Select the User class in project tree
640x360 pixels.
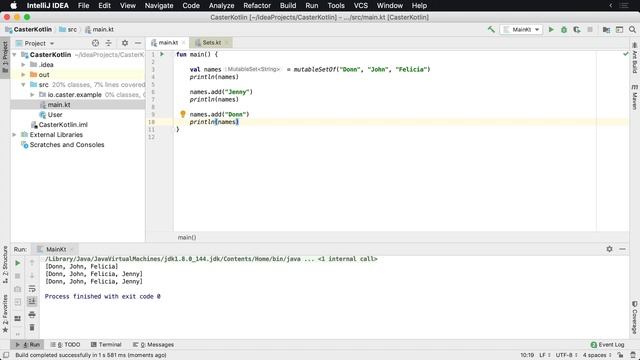click(x=55, y=115)
